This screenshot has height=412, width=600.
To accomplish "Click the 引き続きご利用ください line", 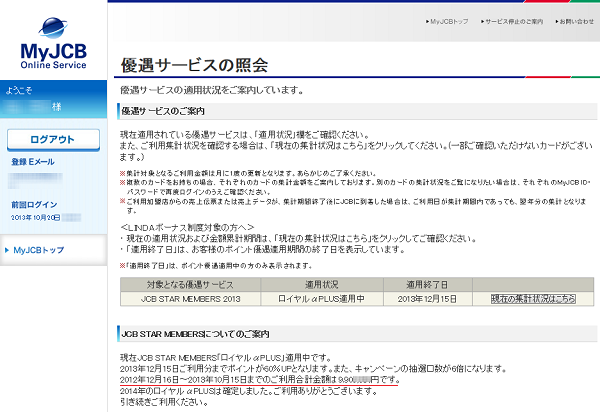I will click(x=164, y=402).
